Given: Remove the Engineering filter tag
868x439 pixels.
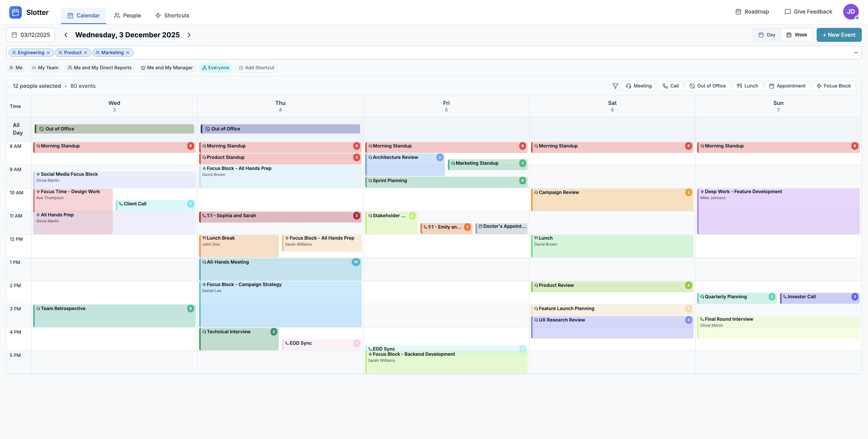Looking at the screenshot, I should click(48, 53).
